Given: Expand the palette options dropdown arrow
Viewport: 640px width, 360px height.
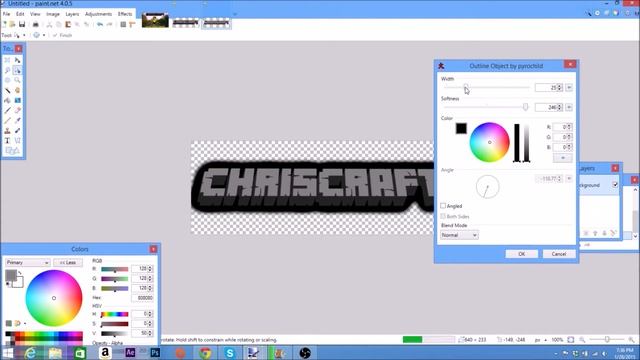Looking at the screenshot, I should (25, 324).
